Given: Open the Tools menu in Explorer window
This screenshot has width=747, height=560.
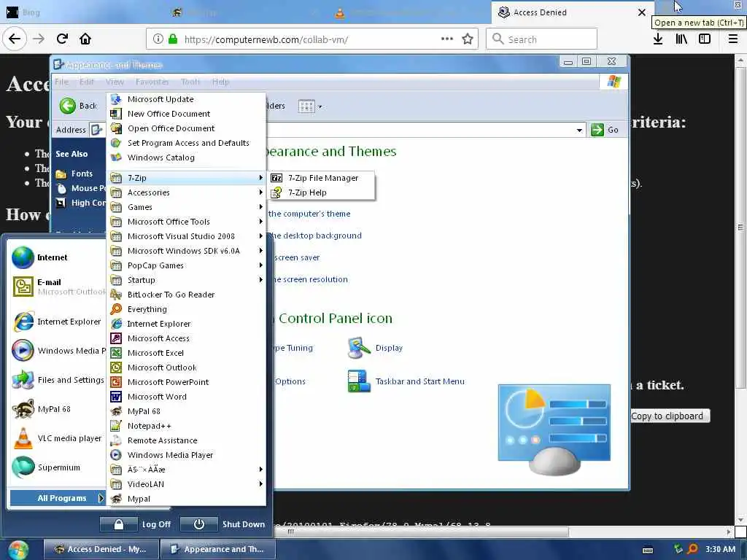Looking at the screenshot, I should coord(190,82).
